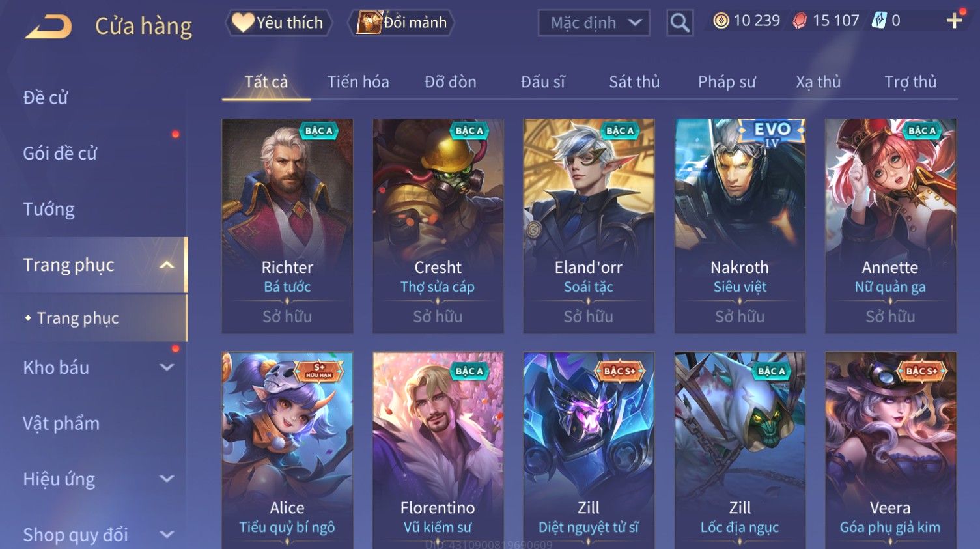Go to Gói đề cử menu

pos(60,154)
